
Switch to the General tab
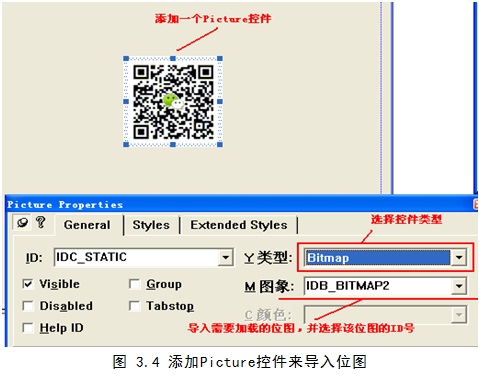(87, 225)
